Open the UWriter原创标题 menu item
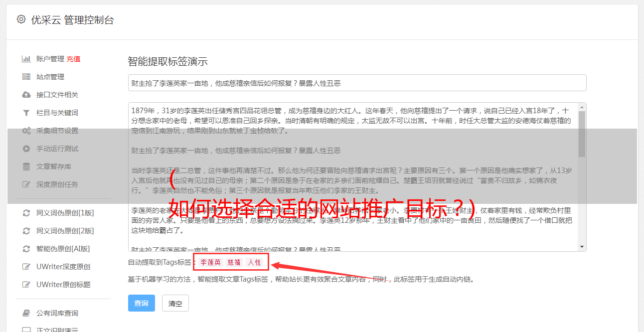The width and height of the screenshot is (644, 332). pyautogui.click(x=63, y=285)
